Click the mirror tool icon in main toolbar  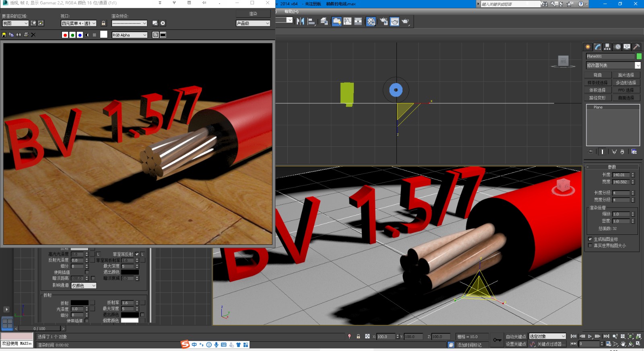300,22
